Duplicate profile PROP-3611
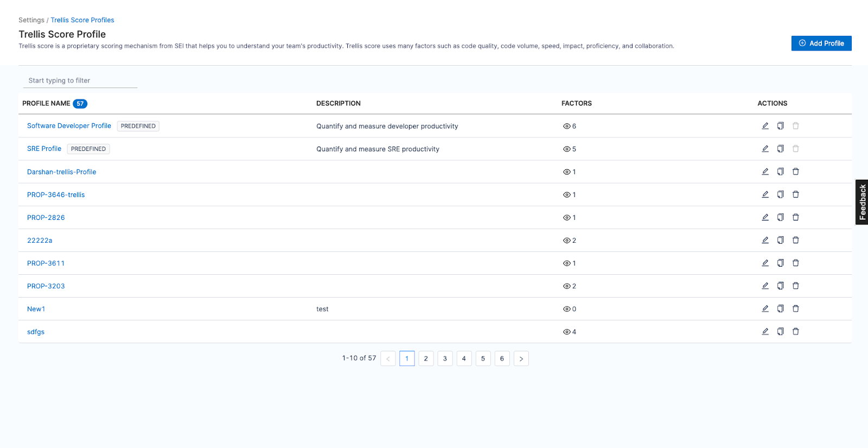 780,263
